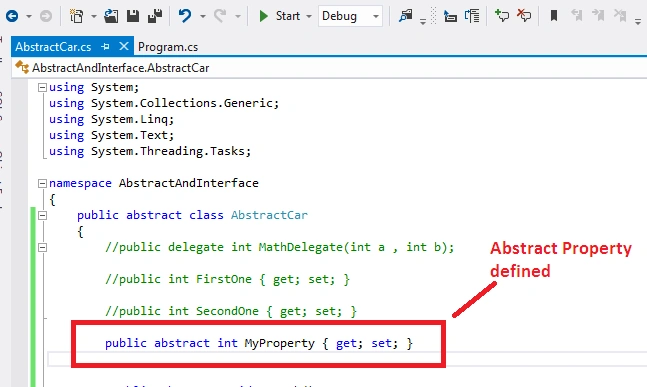Collapse the commented MathDelegate block

click(x=42, y=248)
